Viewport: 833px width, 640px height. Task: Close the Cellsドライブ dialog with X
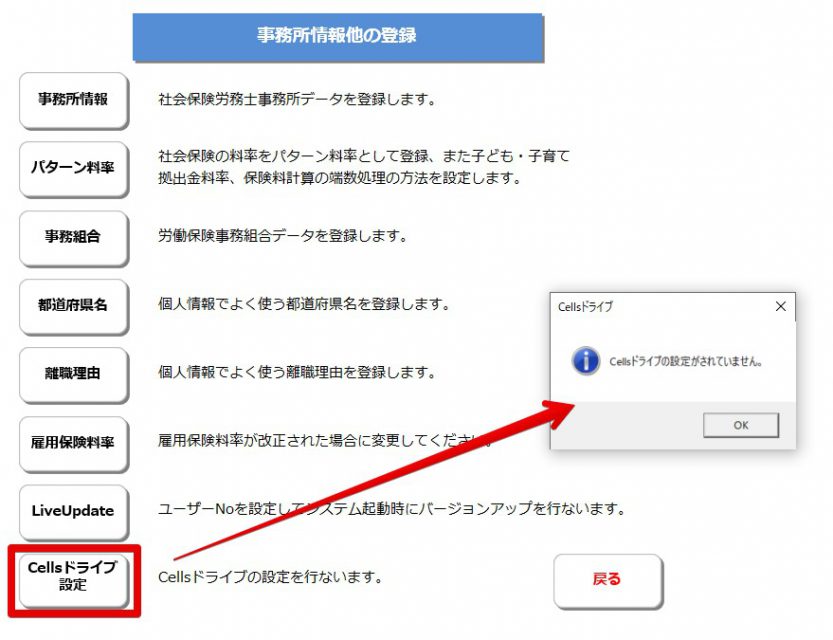780,306
